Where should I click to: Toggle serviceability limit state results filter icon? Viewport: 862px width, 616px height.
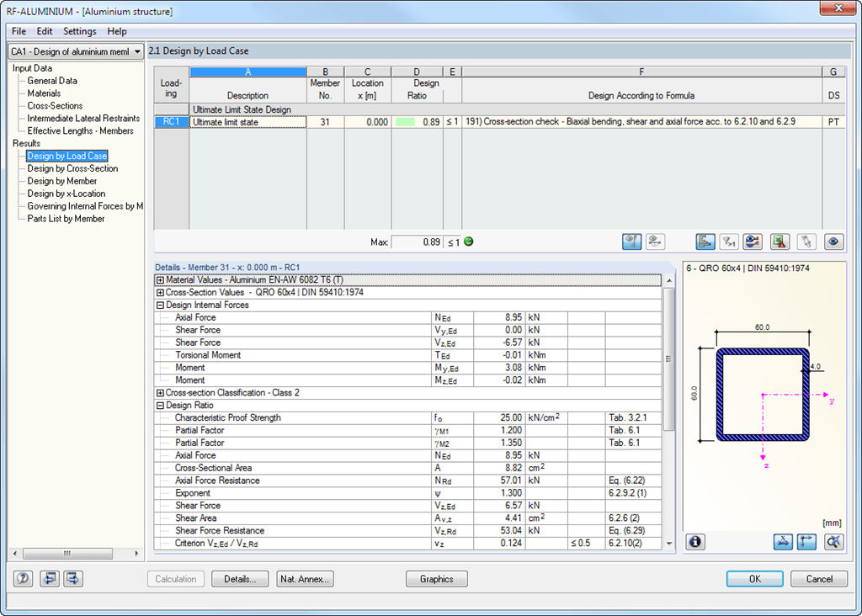pyautogui.click(x=655, y=242)
